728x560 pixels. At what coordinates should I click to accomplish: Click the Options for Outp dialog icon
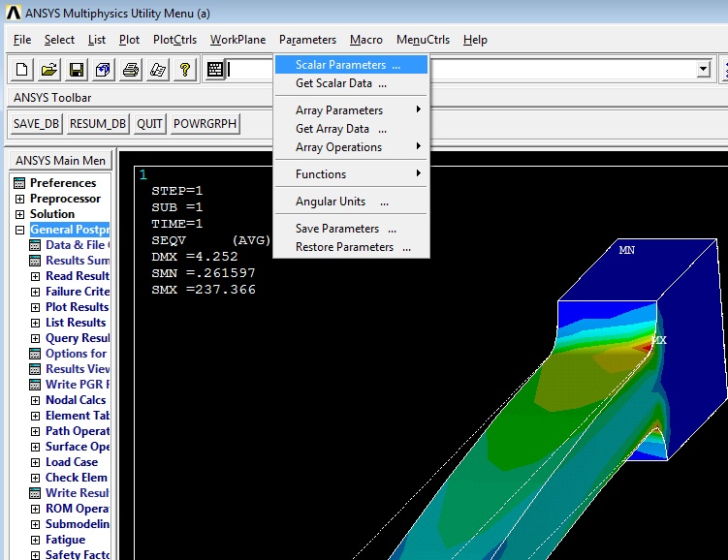(35, 354)
